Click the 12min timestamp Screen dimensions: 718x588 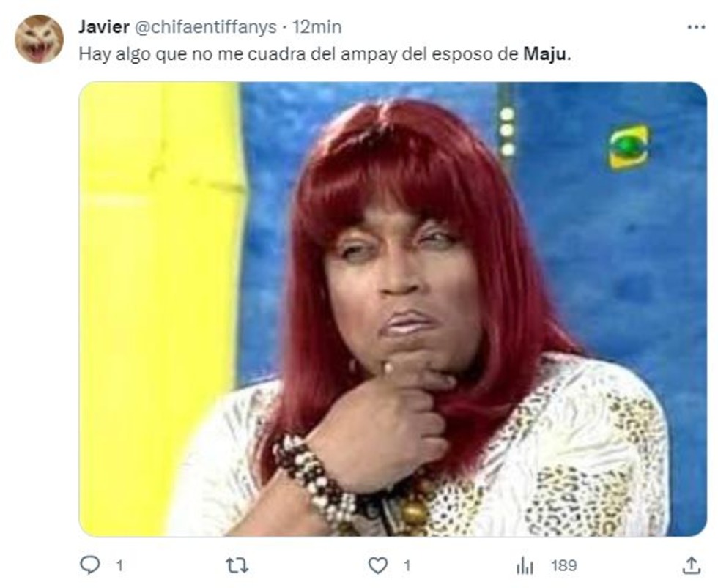[317, 27]
